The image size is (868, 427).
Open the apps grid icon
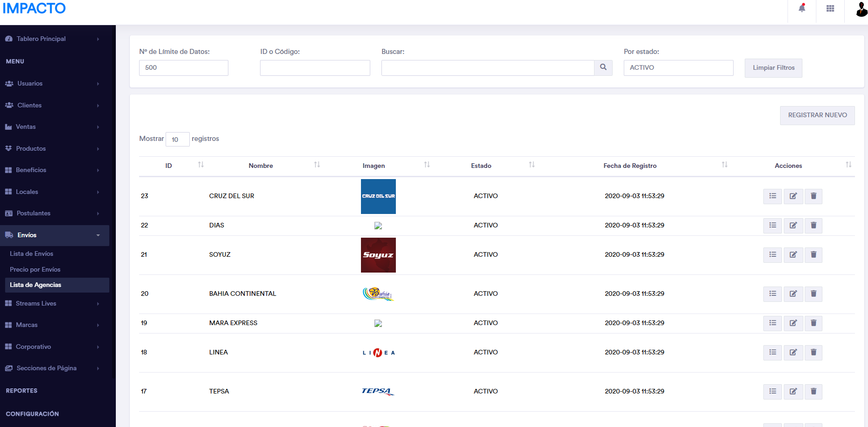pos(830,8)
